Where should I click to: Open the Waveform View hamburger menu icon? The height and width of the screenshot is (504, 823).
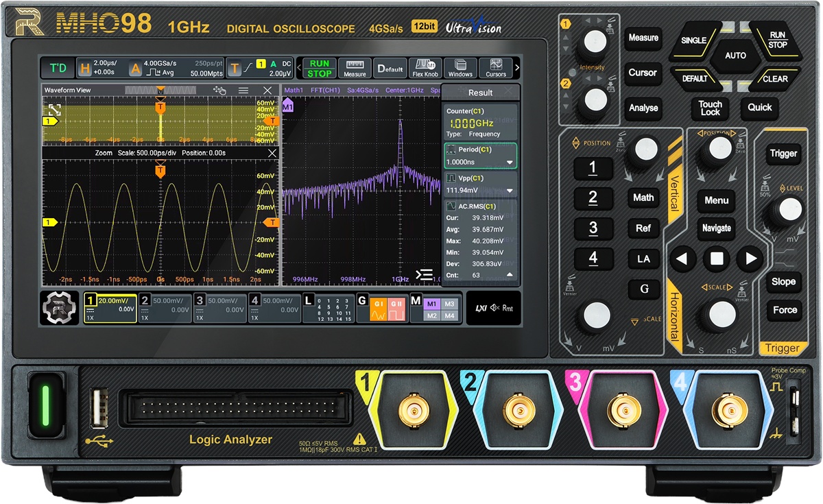point(243,90)
